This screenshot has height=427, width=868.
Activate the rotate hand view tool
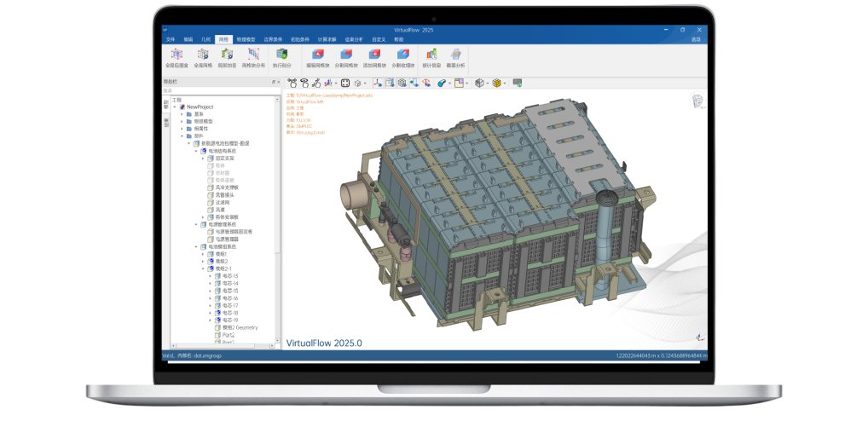(x=292, y=83)
